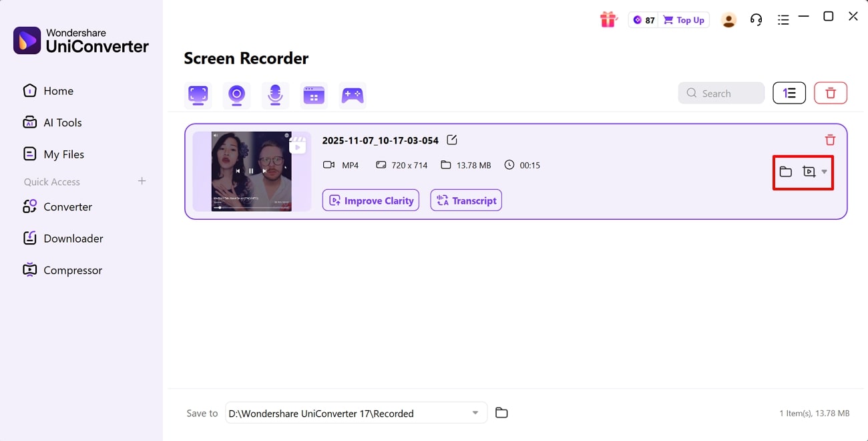Navigate to AI Tools in sidebar
Screen dimensions: 868x441
[x=63, y=122]
